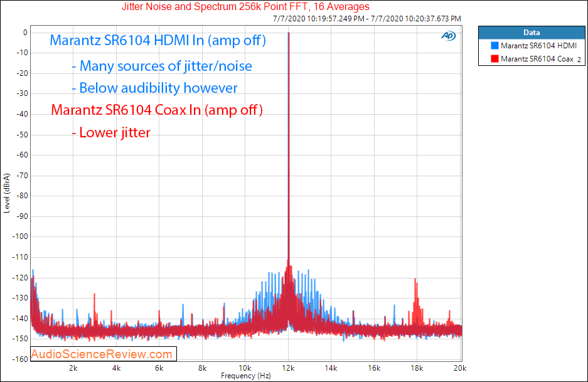The width and height of the screenshot is (588, 382).
Task: Click the 2k frequency axis tick label
Action: (x=73, y=368)
